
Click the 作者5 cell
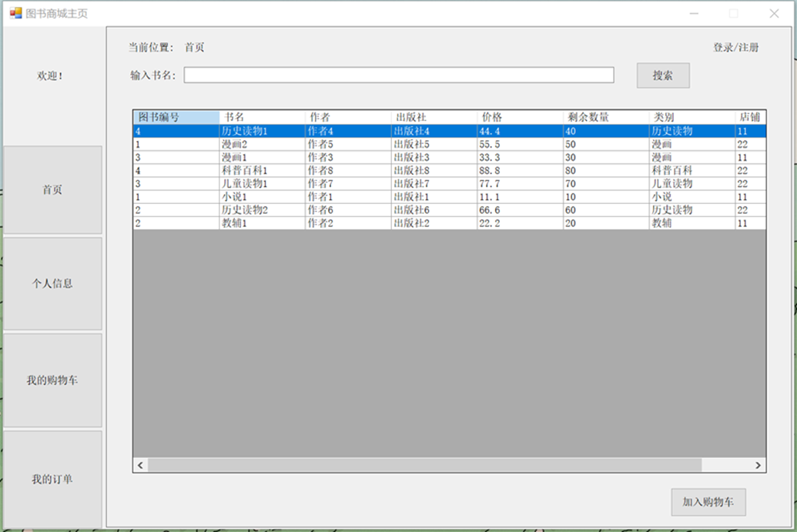pos(348,144)
